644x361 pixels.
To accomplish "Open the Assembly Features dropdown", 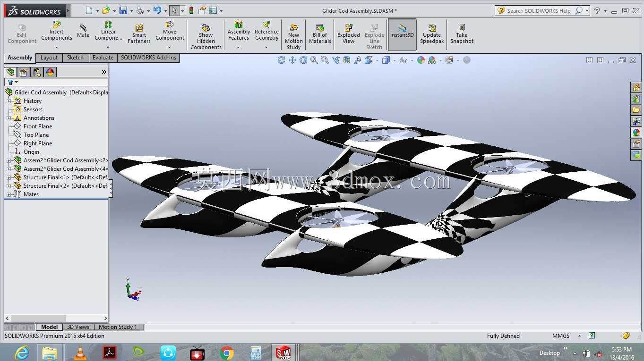I will 238,47.
